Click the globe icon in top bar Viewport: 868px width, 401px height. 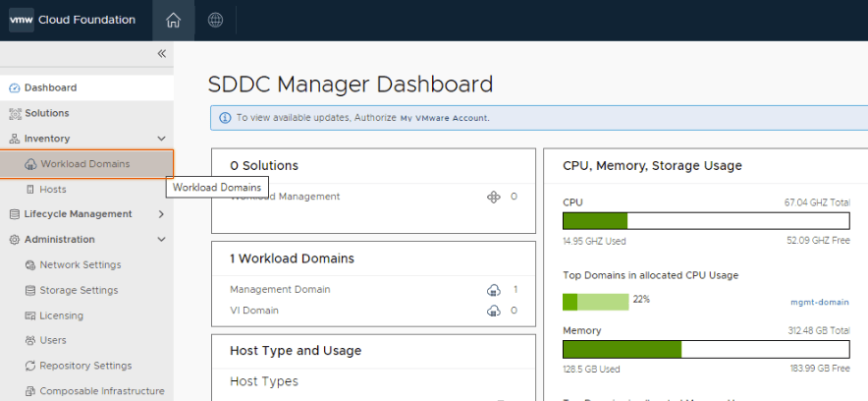[215, 21]
